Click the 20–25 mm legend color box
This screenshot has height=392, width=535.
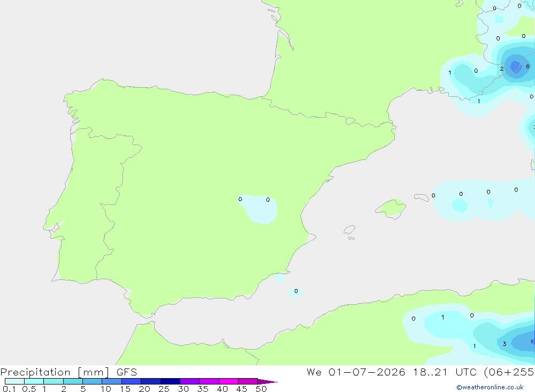[150, 381]
